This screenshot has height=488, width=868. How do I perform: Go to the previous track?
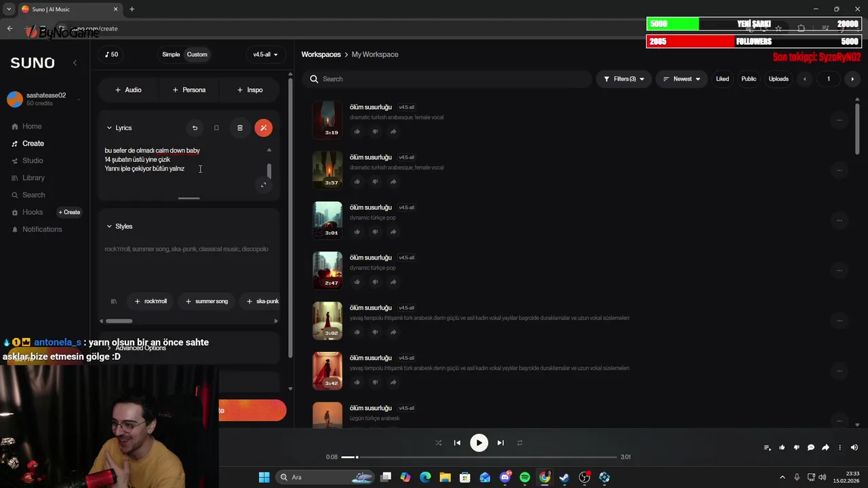457,443
